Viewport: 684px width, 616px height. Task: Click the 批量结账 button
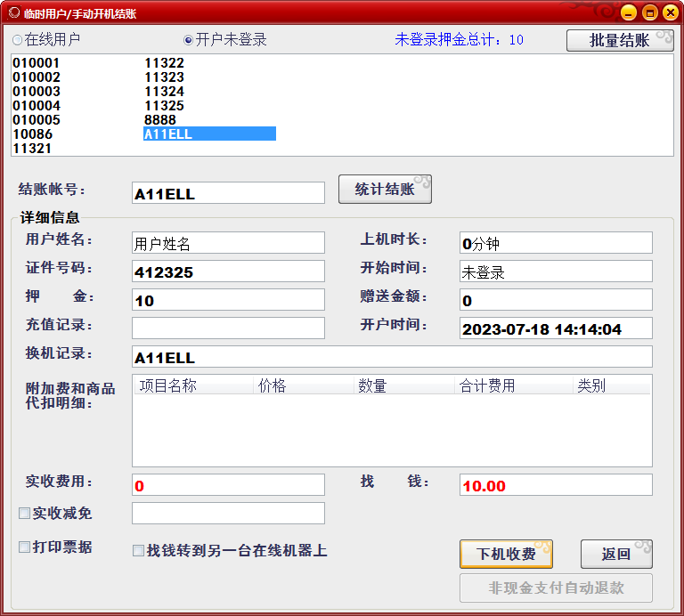click(620, 40)
